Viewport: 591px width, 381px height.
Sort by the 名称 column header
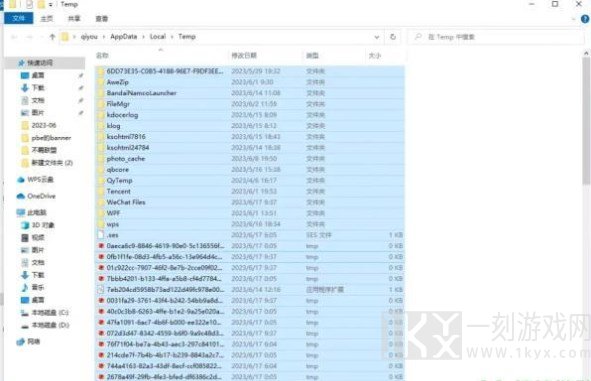pyautogui.click(x=102, y=55)
